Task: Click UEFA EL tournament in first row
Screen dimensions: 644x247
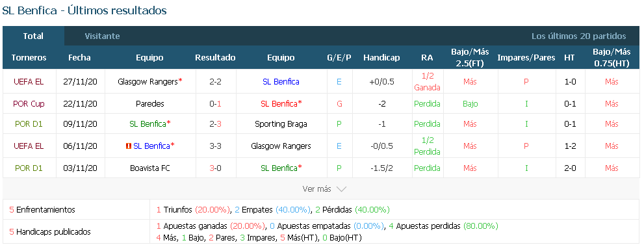Action: tap(29, 81)
